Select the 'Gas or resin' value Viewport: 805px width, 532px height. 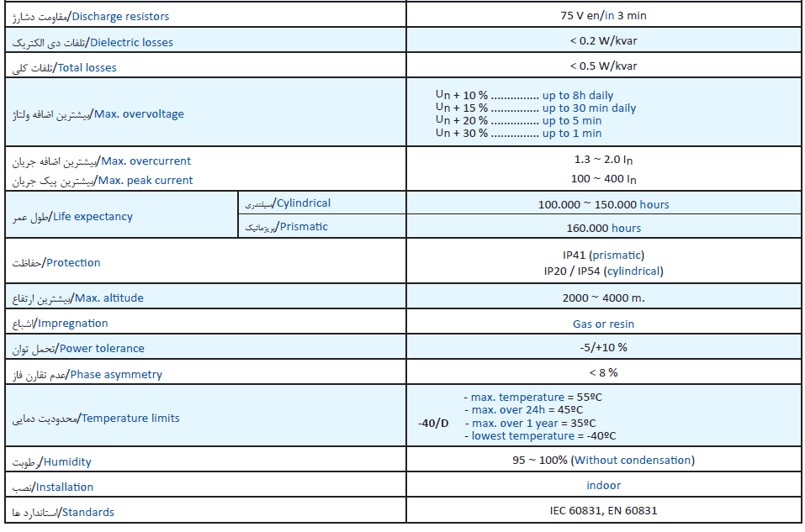[603, 324]
